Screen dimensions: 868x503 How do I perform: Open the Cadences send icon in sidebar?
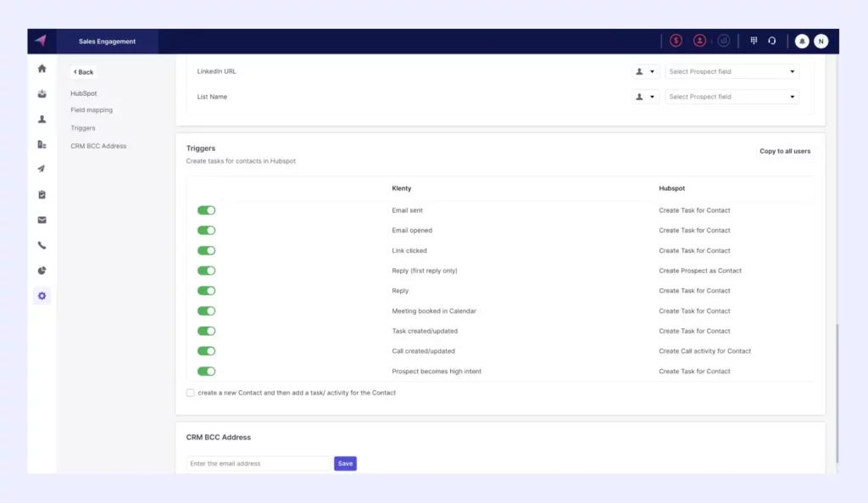pos(41,169)
